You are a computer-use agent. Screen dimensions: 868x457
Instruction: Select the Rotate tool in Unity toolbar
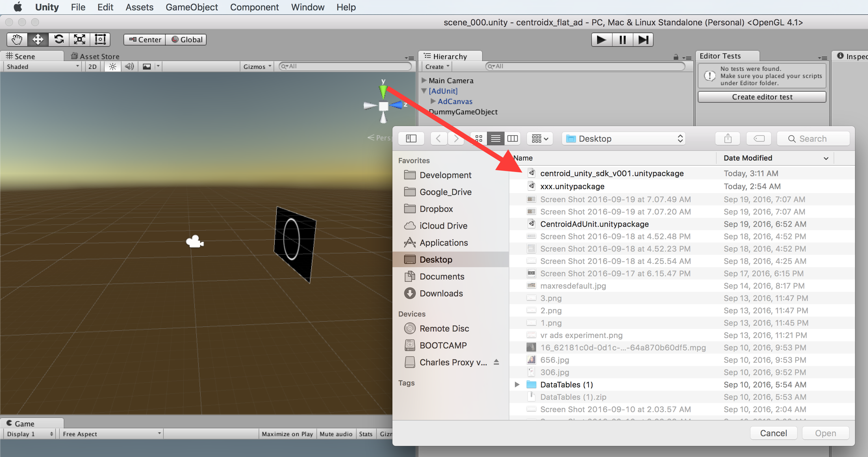point(58,39)
